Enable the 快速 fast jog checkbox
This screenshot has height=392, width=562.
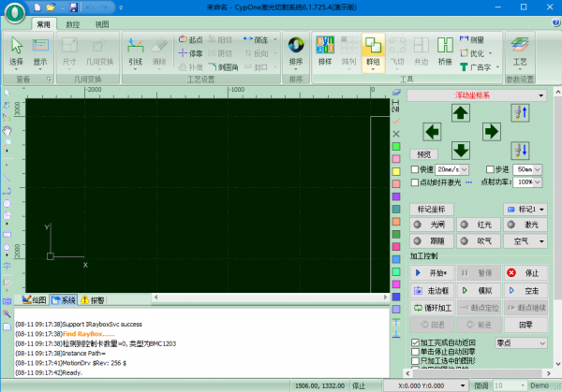click(x=415, y=169)
